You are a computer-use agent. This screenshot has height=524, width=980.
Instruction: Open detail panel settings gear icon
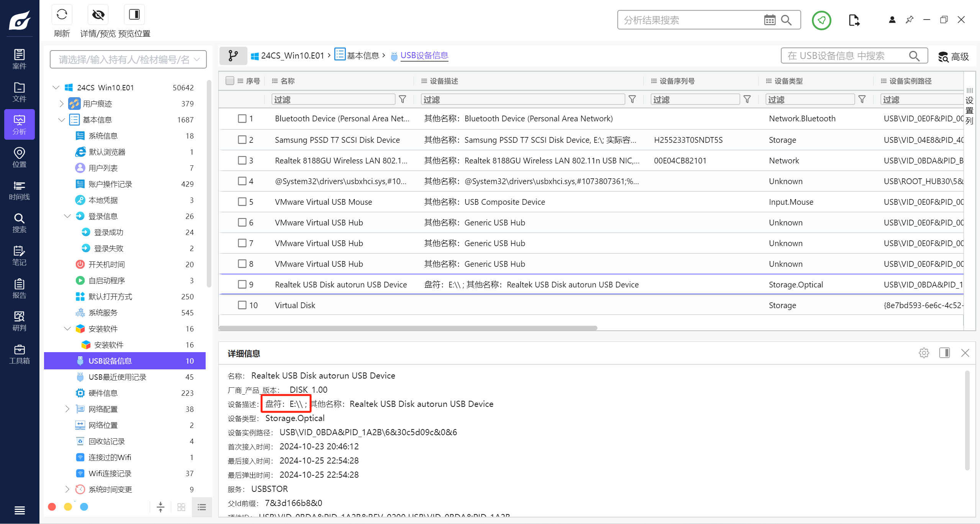[x=924, y=353]
